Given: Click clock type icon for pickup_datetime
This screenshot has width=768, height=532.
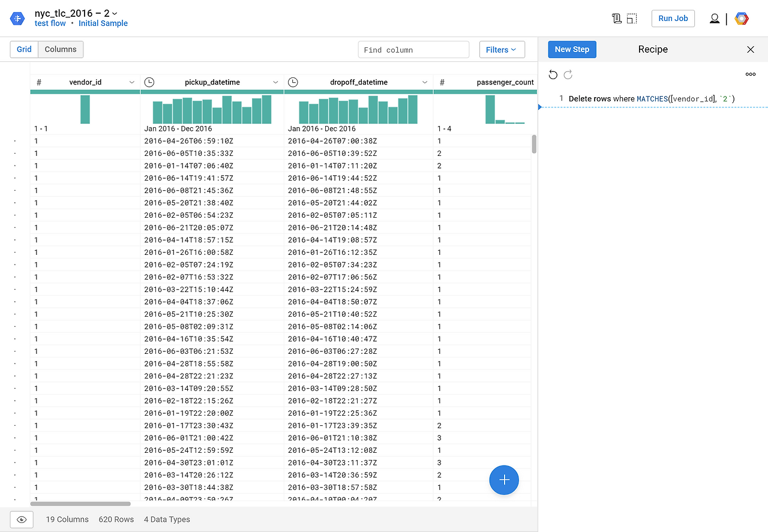Looking at the screenshot, I should point(149,82).
